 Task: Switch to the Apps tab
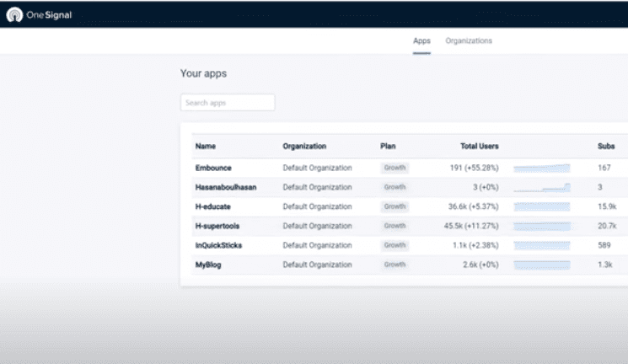click(x=421, y=40)
